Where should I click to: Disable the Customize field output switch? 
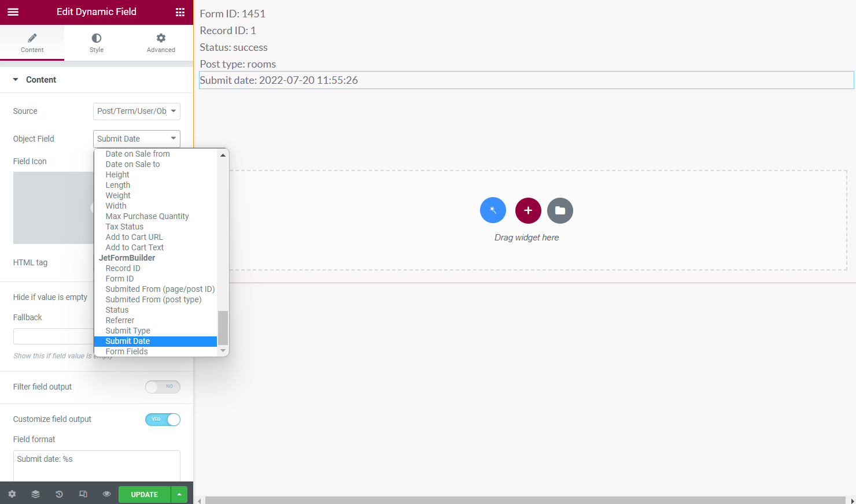163,420
